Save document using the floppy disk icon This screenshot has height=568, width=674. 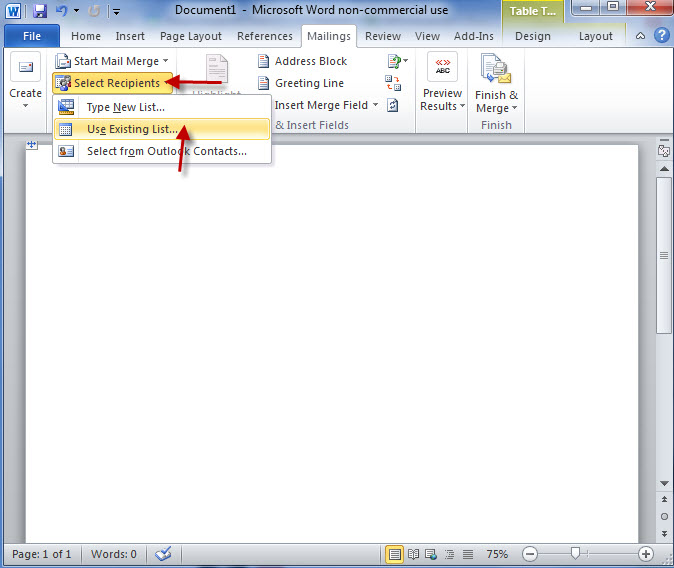40,11
